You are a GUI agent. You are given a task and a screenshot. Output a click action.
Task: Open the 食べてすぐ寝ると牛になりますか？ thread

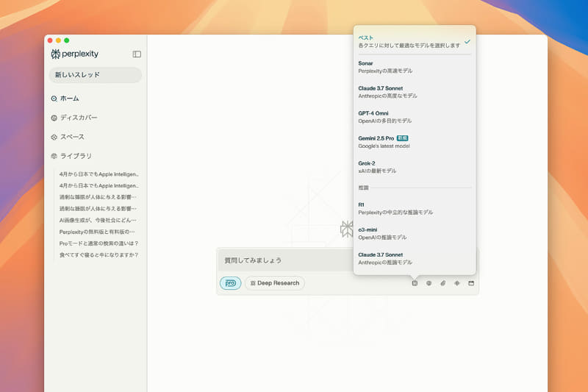tap(99, 255)
